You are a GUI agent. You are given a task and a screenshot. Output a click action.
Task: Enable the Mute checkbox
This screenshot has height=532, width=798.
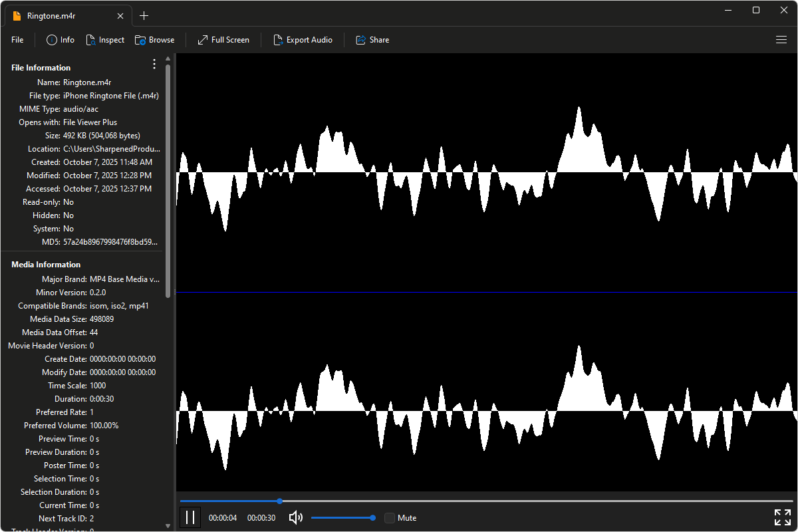coord(390,518)
